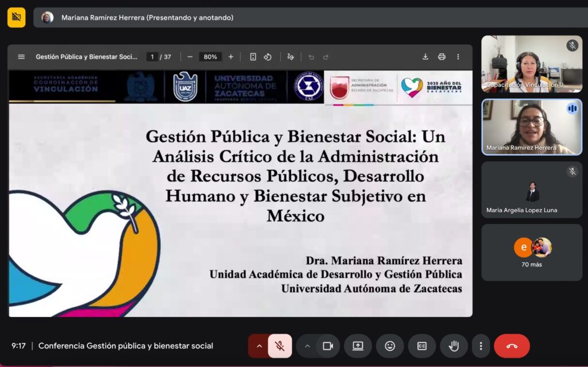
Task: Download the PDF presentation
Action: click(425, 57)
